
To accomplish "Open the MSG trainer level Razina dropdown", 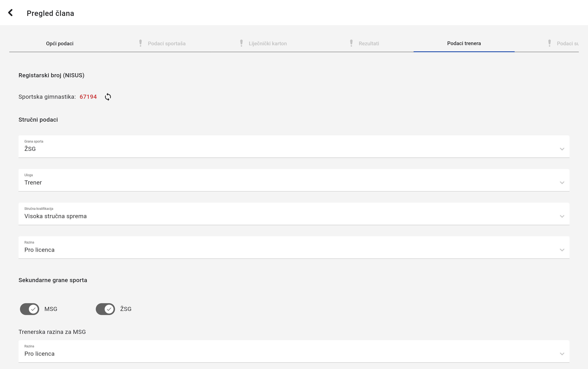I will point(294,351).
